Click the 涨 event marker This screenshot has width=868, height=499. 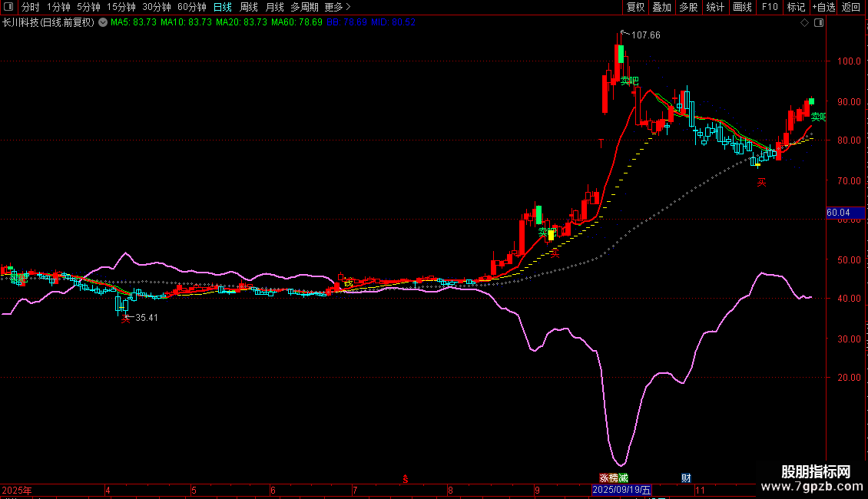point(604,478)
